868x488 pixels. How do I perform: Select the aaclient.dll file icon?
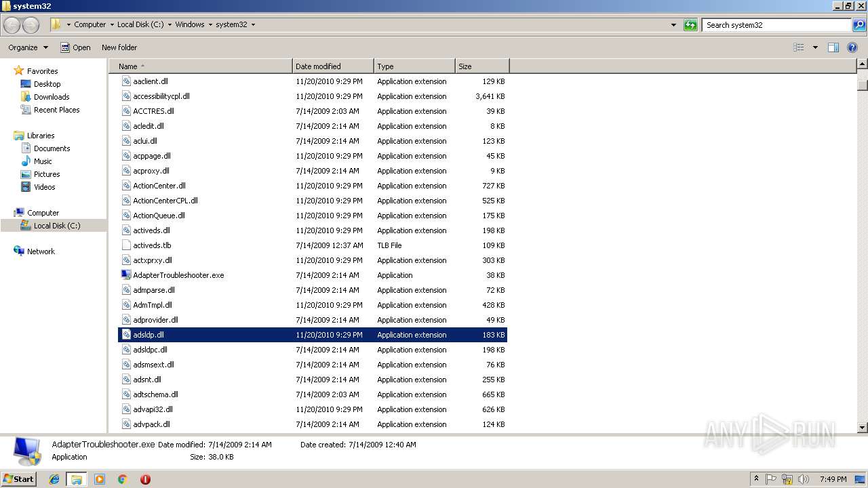click(x=126, y=81)
